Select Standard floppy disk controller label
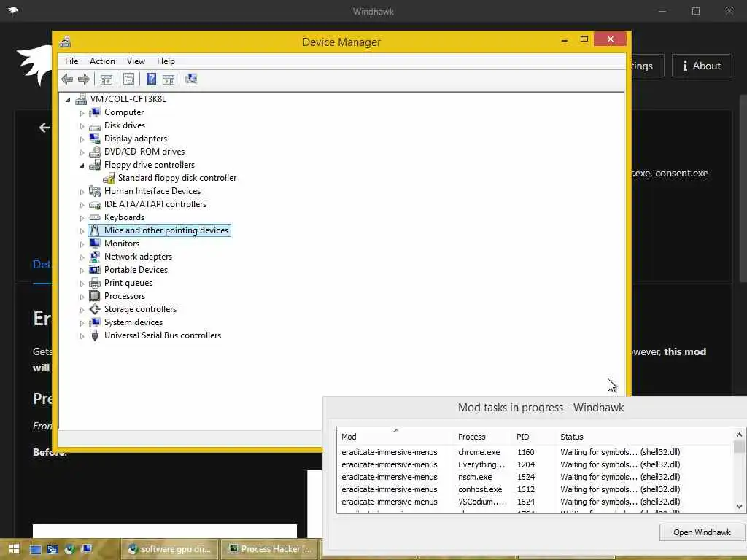This screenshot has width=747, height=560. tap(177, 178)
